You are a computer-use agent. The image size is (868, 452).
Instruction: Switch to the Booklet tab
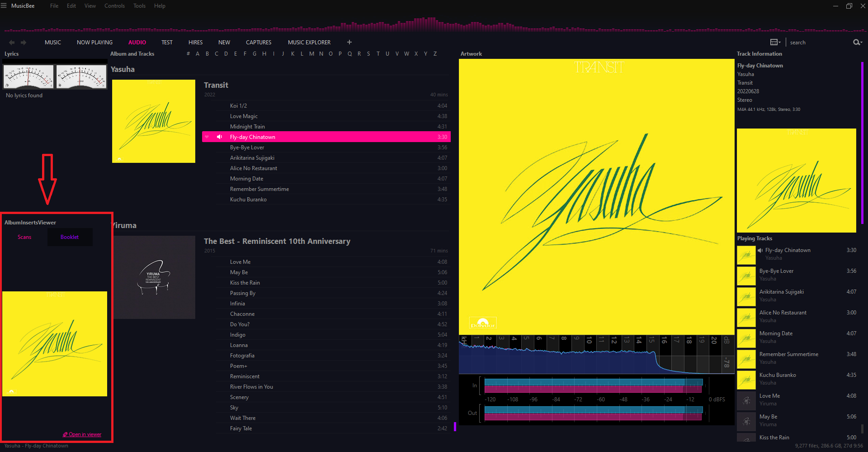coord(70,237)
